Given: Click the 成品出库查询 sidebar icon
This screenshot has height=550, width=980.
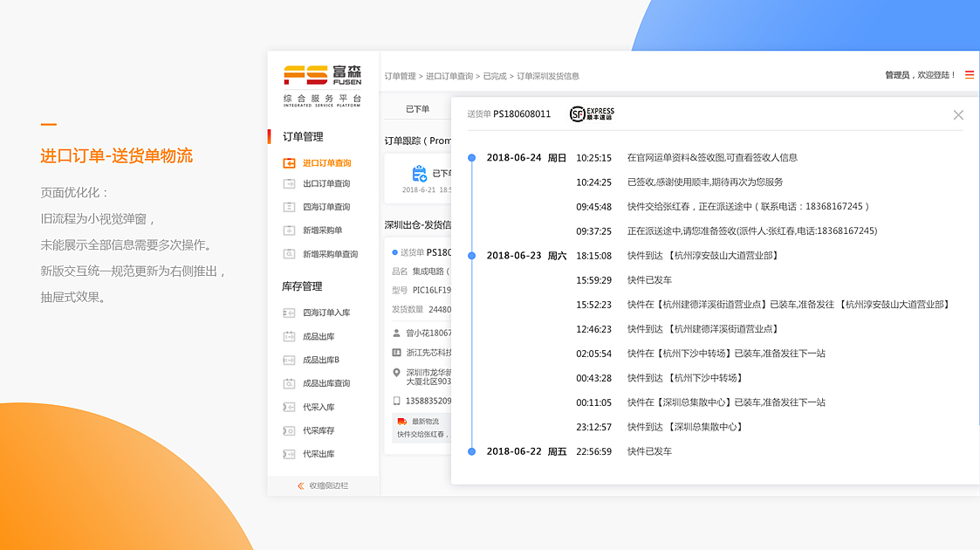Looking at the screenshot, I should [x=289, y=384].
